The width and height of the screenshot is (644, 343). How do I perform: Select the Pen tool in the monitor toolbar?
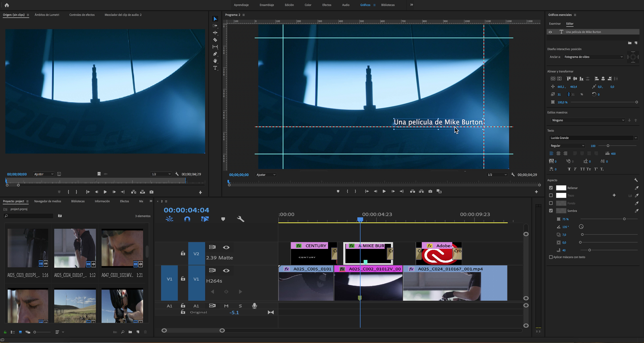(x=215, y=54)
